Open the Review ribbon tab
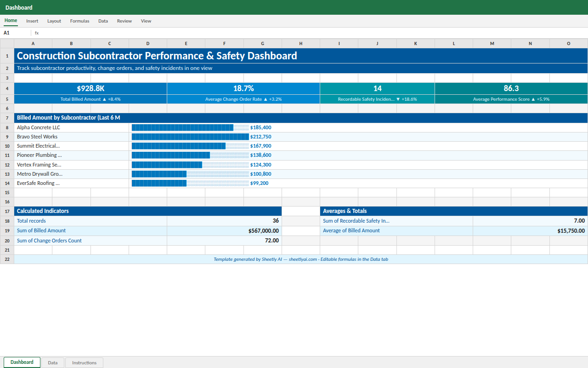The width and height of the screenshot is (588, 368). pyautogui.click(x=124, y=21)
